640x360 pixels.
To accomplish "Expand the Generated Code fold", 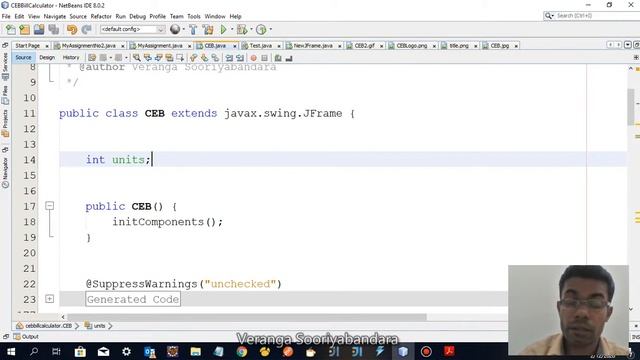I will coord(49,299).
